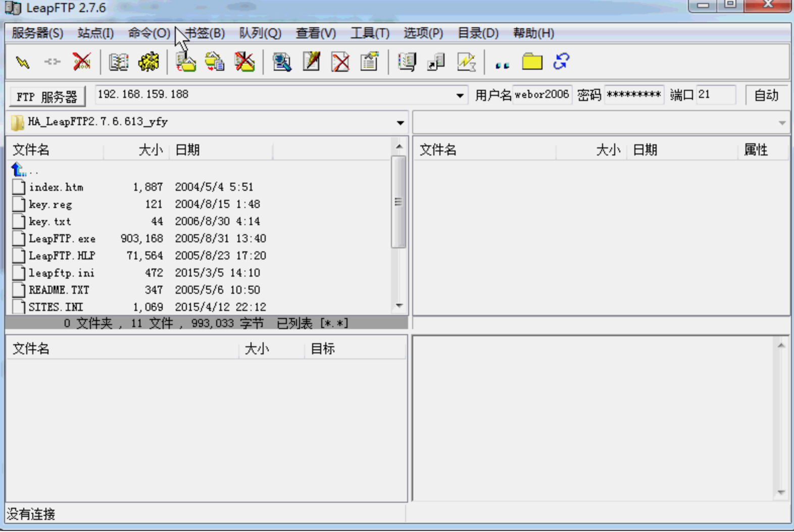The width and height of the screenshot is (794, 532).
Task: Click the clipboard toolbar icon
Action: [x=370, y=62]
